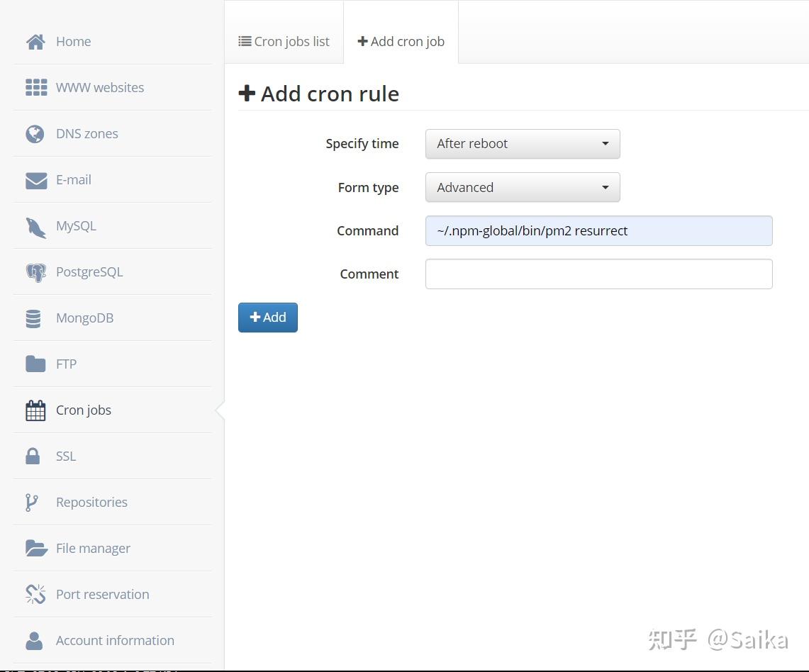
Task: Expand the Form type dropdown
Action: (x=523, y=188)
